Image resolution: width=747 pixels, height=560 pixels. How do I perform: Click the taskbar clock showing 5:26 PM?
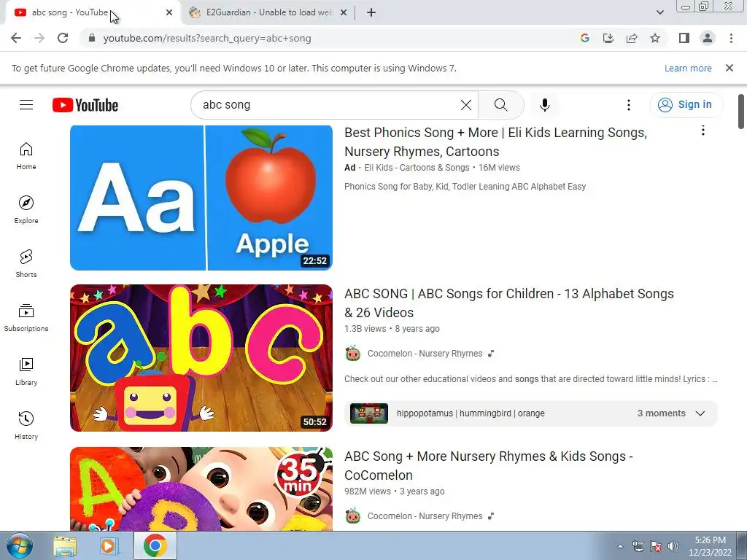[x=710, y=546]
